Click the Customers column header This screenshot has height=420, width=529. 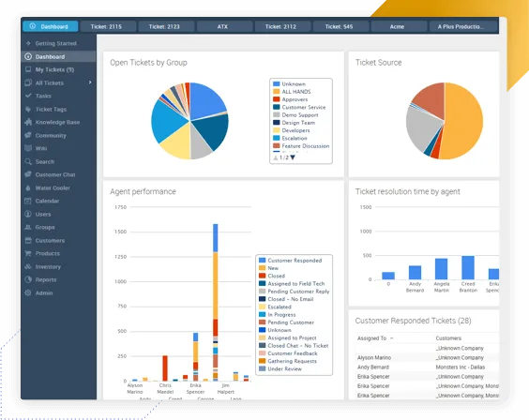tap(448, 338)
